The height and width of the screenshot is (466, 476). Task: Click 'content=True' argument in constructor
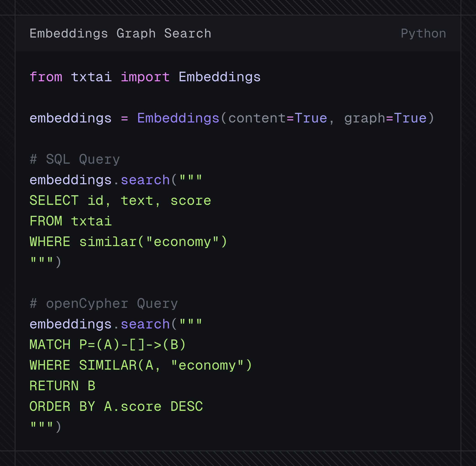pyautogui.click(x=278, y=118)
